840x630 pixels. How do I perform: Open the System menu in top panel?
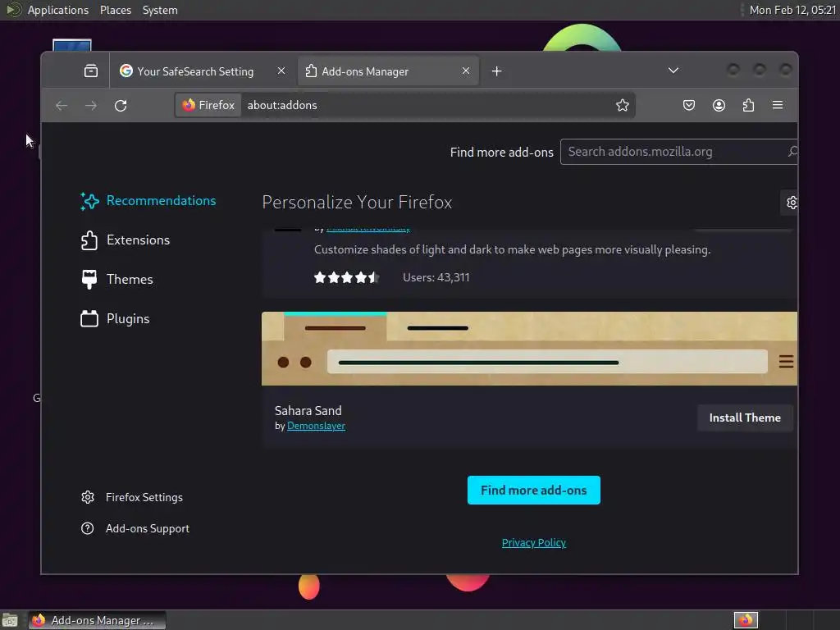pyautogui.click(x=160, y=10)
